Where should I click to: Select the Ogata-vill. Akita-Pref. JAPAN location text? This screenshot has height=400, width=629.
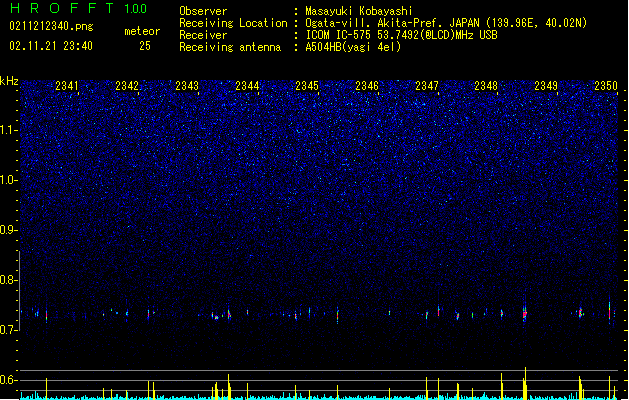point(446,23)
